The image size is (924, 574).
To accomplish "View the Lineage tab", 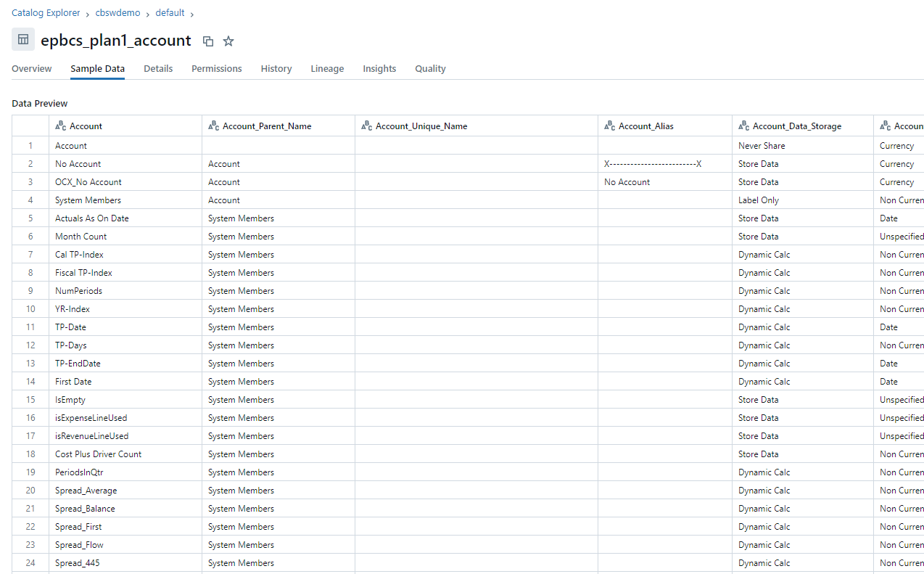I will pos(327,69).
